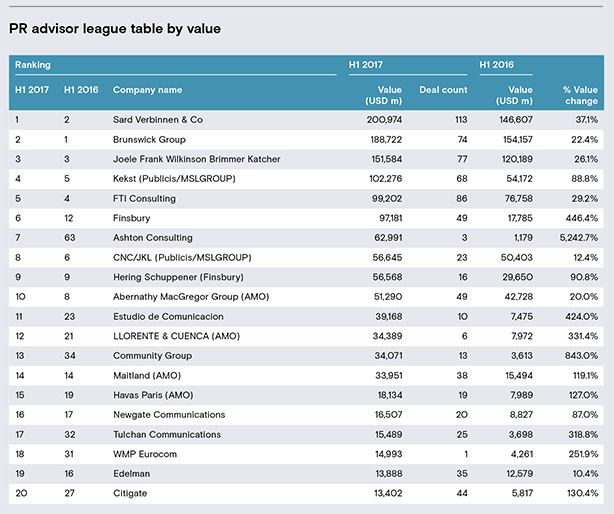Click LLORENTE & CUENCA (AMO) entry
This screenshot has width=614, height=514.
pyautogui.click(x=176, y=336)
